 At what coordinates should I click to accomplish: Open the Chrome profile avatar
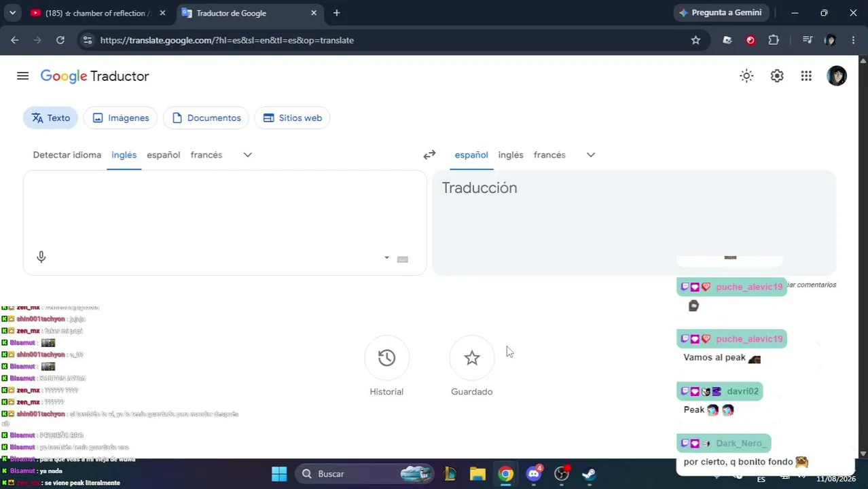tap(830, 40)
